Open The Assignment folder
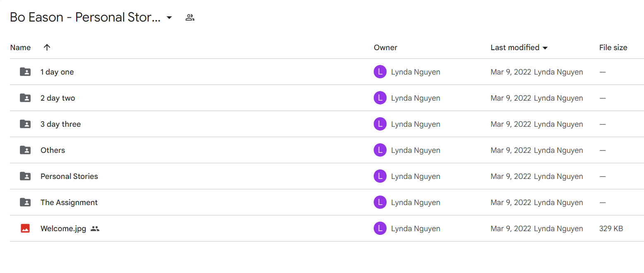This screenshot has width=644, height=273. tap(69, 202)
